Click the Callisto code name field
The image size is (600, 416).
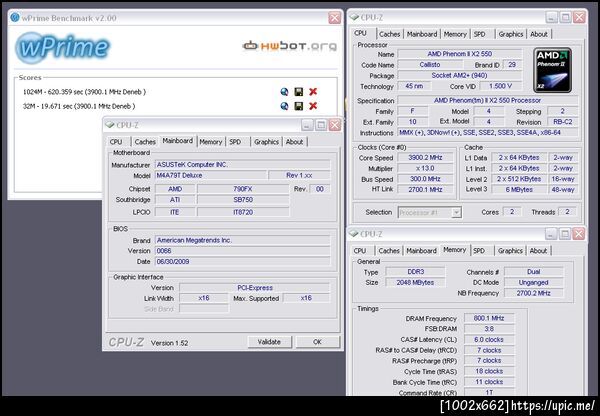point(430,65)
